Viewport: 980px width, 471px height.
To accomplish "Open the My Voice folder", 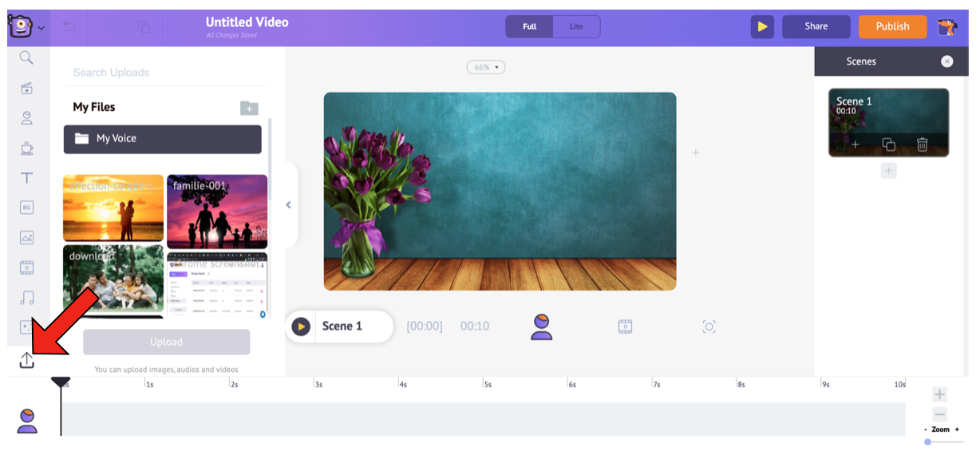I will (163, 139).
